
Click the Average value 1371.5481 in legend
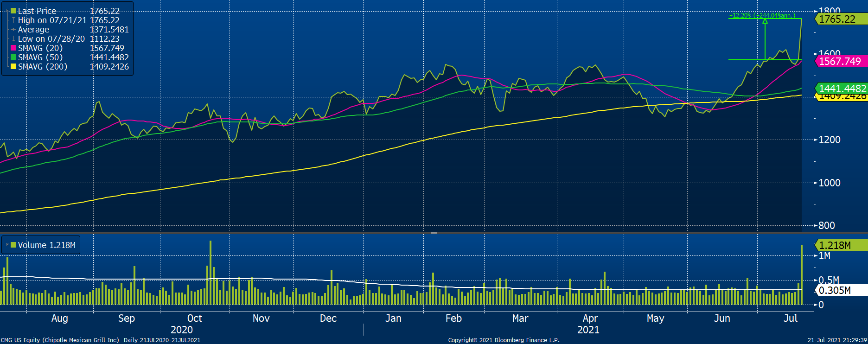(x=109, y=29)
